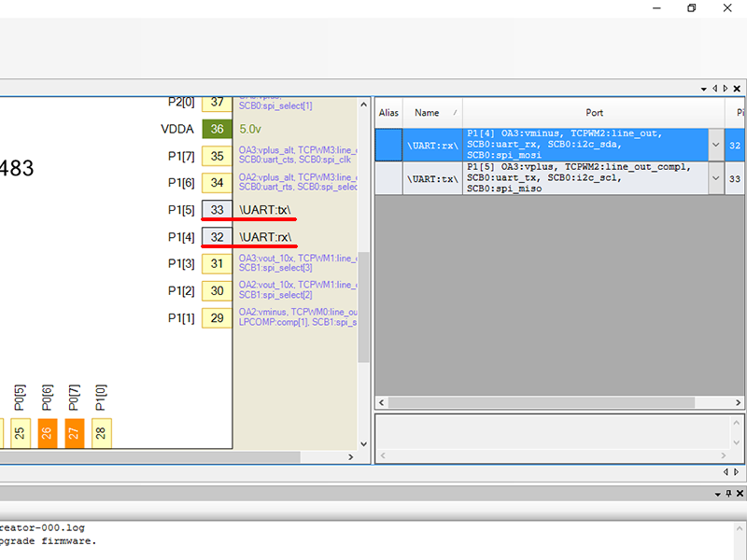Open the document tab list dropdown arrow

[x=704, y=89]
